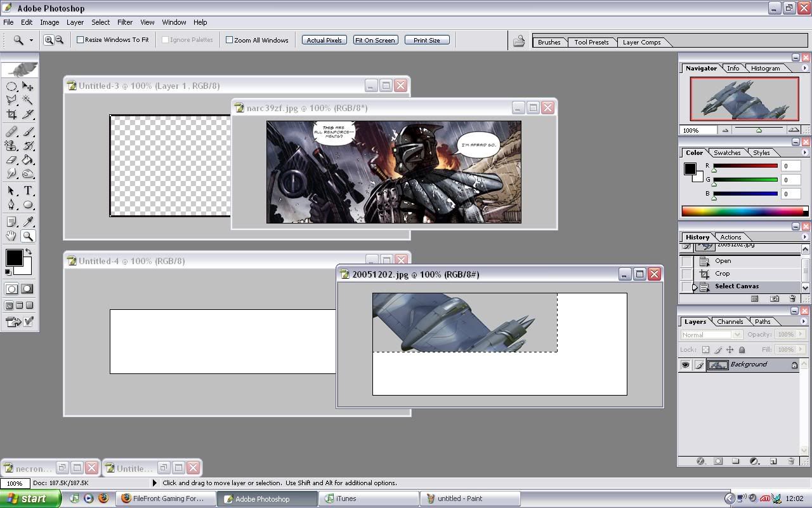Select the Eraser tool

[11, 160]
